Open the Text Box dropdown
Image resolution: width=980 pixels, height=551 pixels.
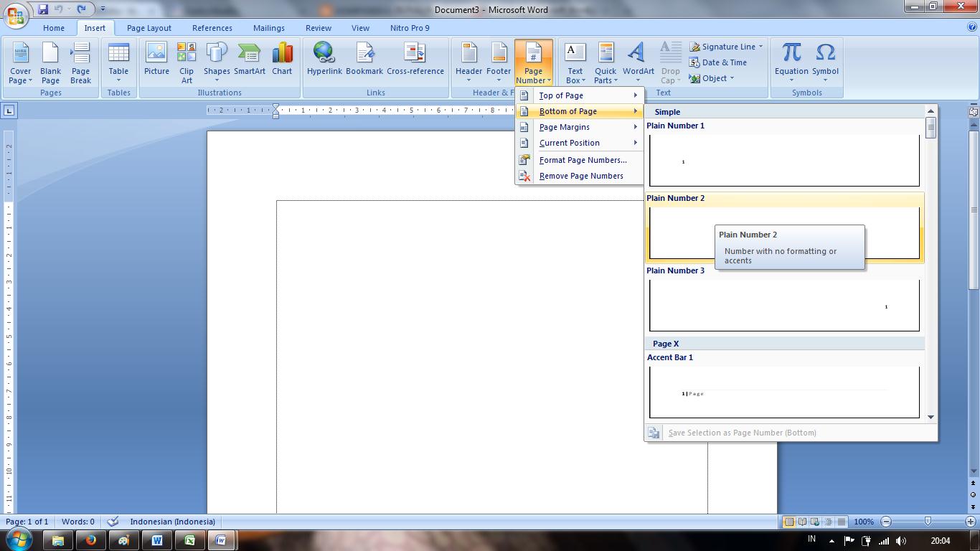click(x=575, y=63)
